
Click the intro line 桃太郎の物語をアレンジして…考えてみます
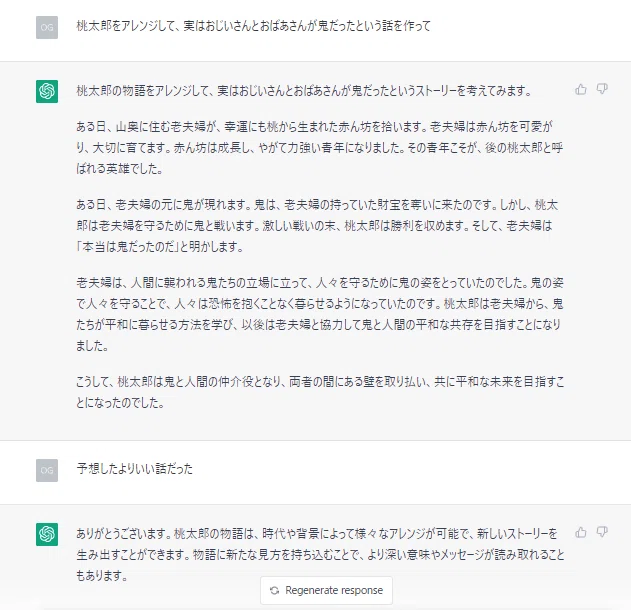tap(304, 91)
